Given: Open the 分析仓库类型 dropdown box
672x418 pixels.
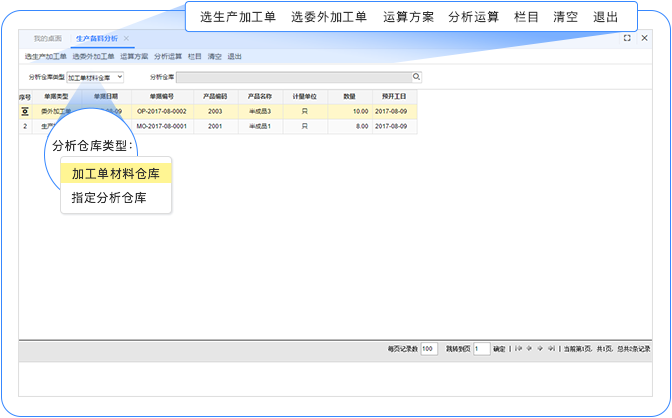Looking at the screenshot, I should (x=95, y=77).
